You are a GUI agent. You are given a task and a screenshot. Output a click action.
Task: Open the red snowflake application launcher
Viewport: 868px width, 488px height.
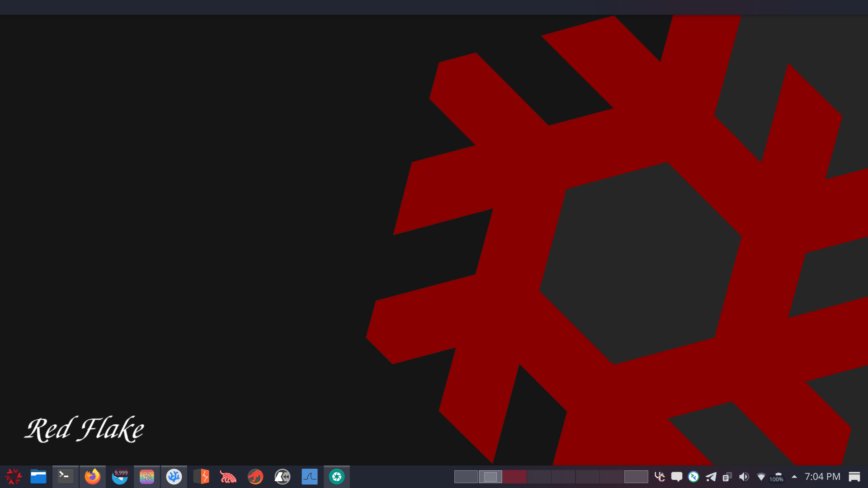pyautogui.click(x=13, y=477)
